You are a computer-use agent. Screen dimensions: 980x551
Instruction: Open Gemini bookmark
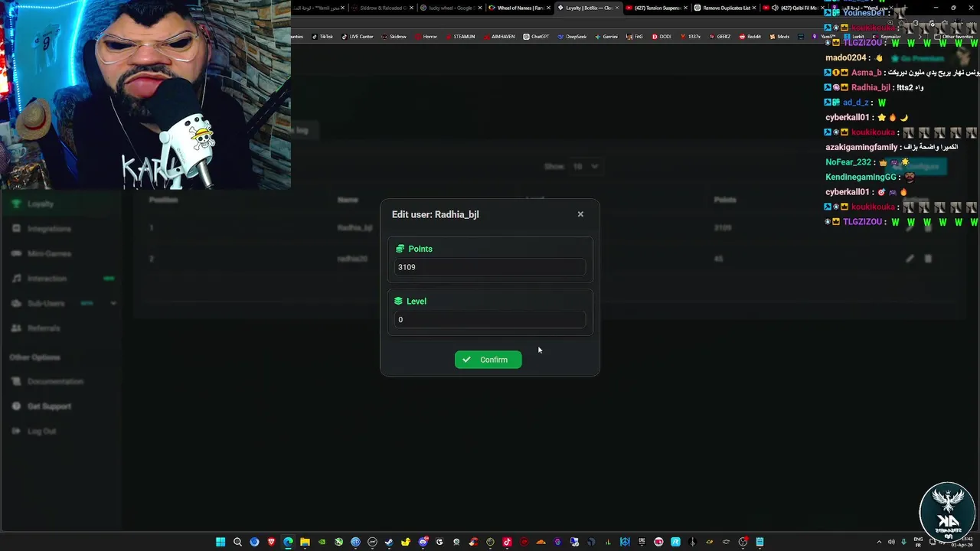(606, 37)
